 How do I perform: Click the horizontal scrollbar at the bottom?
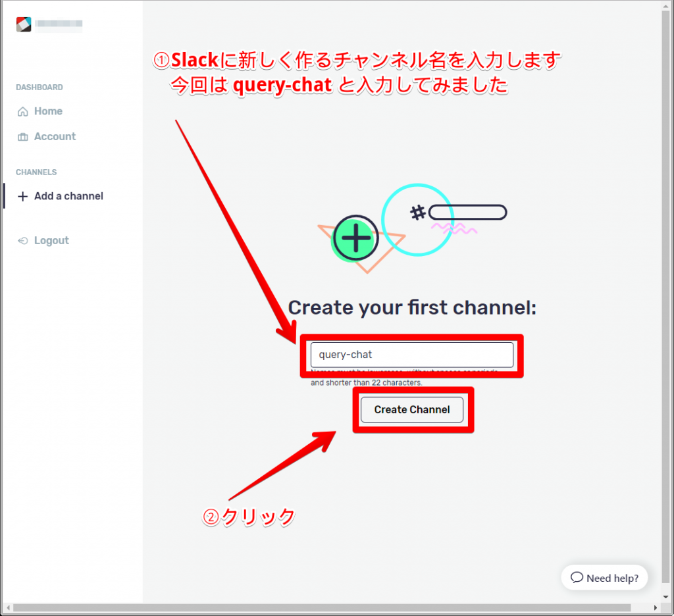[x=329, y=609]
